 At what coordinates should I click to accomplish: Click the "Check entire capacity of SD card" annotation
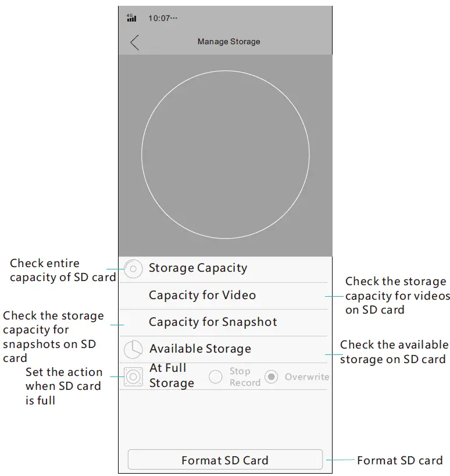point(63,271)
